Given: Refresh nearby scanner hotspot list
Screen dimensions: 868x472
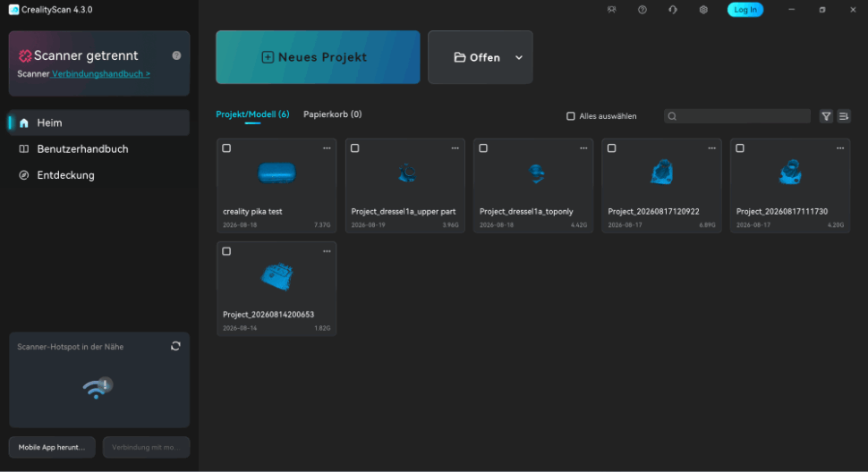Looking at the screenshot, I should tap(175, 346).
